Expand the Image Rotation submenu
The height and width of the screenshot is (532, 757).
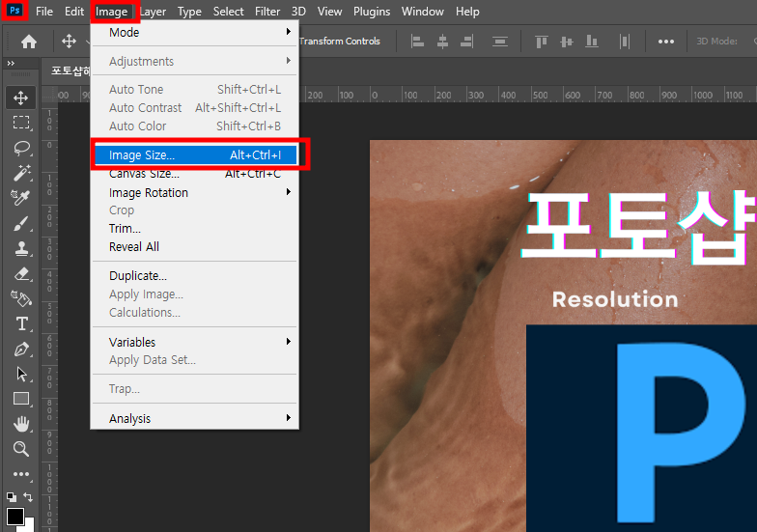[195, 193]
